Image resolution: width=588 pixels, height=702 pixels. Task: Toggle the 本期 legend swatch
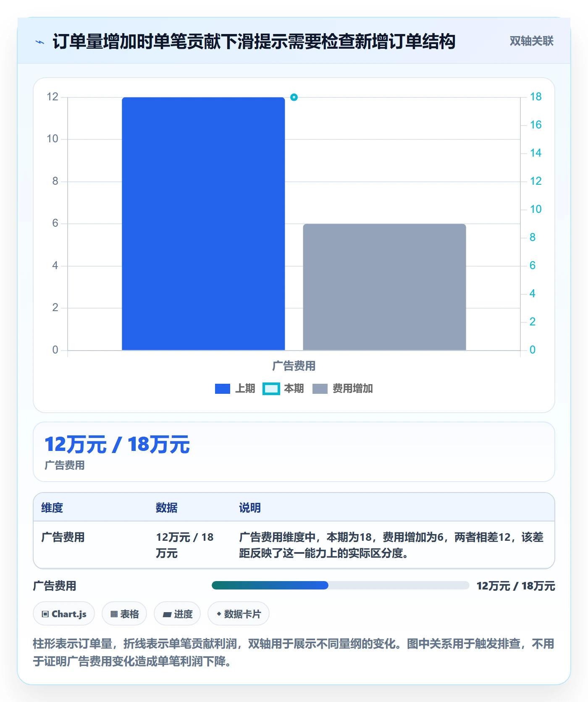(x=271, y=389)
